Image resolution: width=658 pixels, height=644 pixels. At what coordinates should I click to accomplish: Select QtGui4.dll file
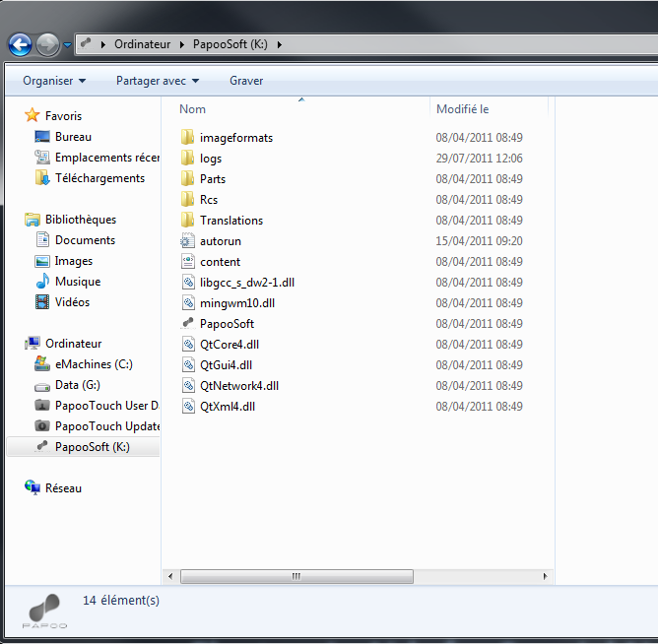226,365
